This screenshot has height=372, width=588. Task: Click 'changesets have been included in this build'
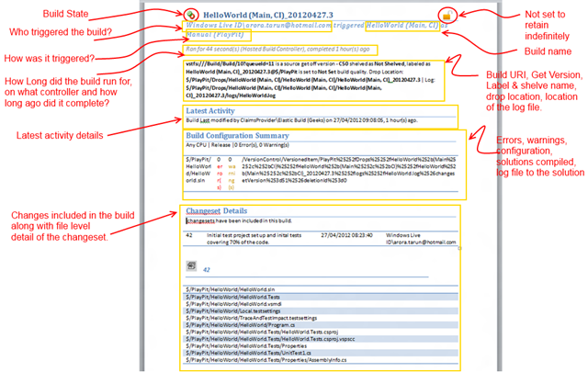(239, 220)
